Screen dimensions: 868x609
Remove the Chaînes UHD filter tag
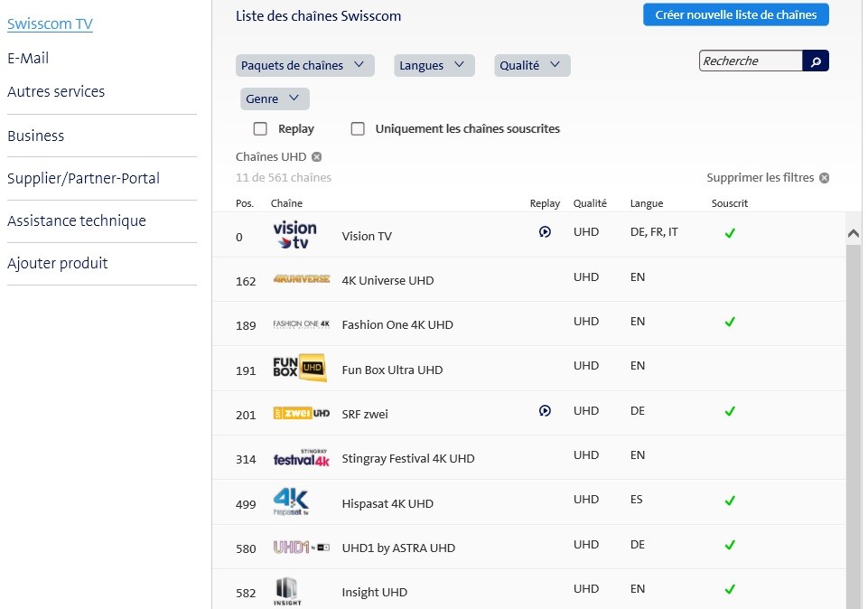tap(317, 157)
